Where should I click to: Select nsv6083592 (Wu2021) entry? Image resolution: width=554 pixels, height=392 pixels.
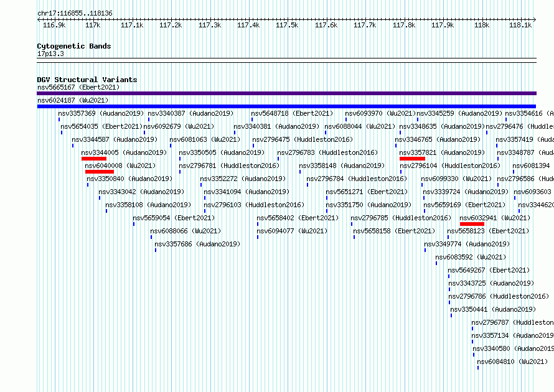click(x=471, y=257)
